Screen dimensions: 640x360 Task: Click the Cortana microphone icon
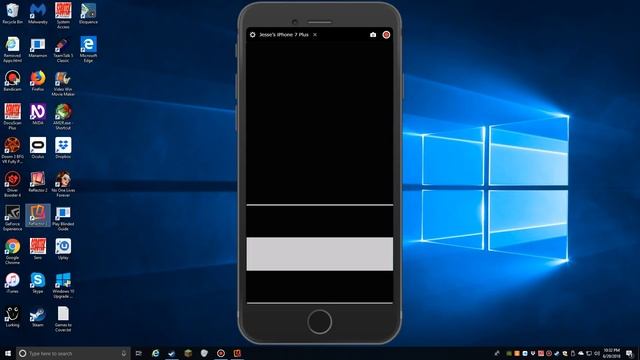tap(124, 353)
